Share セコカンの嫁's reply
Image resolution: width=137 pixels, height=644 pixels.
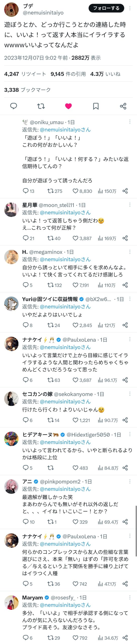coord(125,420)
